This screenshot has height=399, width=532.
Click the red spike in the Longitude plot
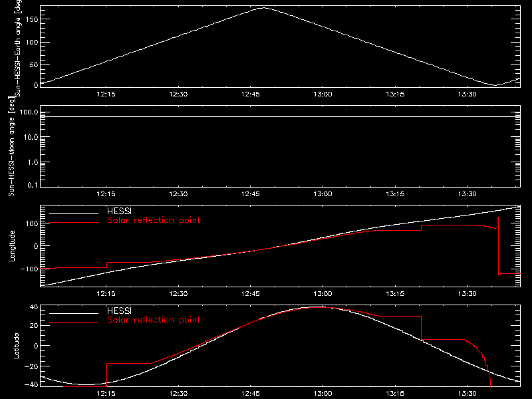pyautogui.click(x=497, y=246)
